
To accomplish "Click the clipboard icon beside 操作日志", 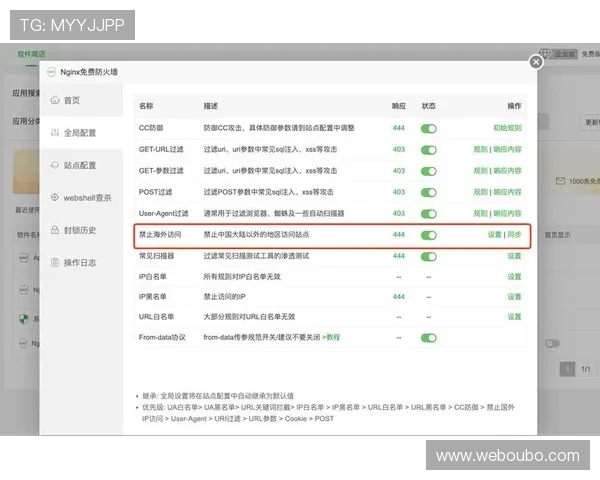I will click(x=55, y=262).
